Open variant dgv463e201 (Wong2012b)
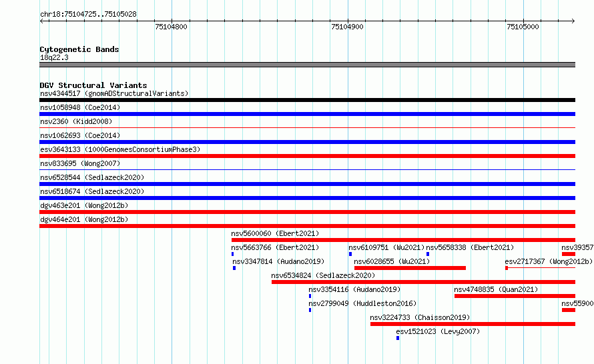The height and width of the screenshot is (364, 594). click(x=84, y=205)
